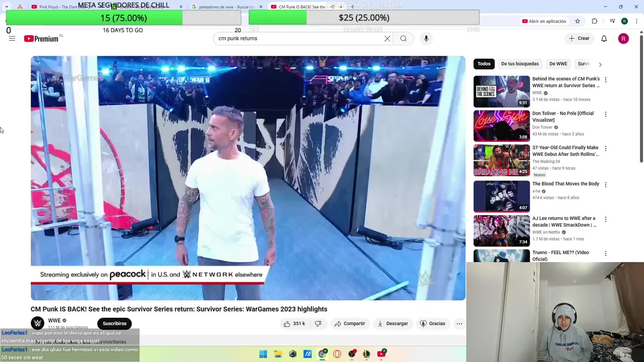Viewport: 644px width, 362px height.
Task: Click the CM Punk IS BACK video title
Action: (x=179, y=309)
